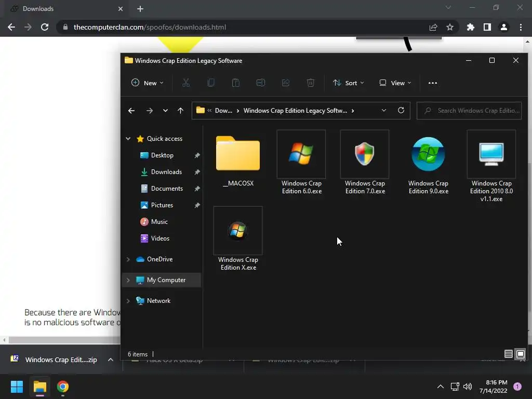Click the Search Windows Crap Edition box

[469, 111]
